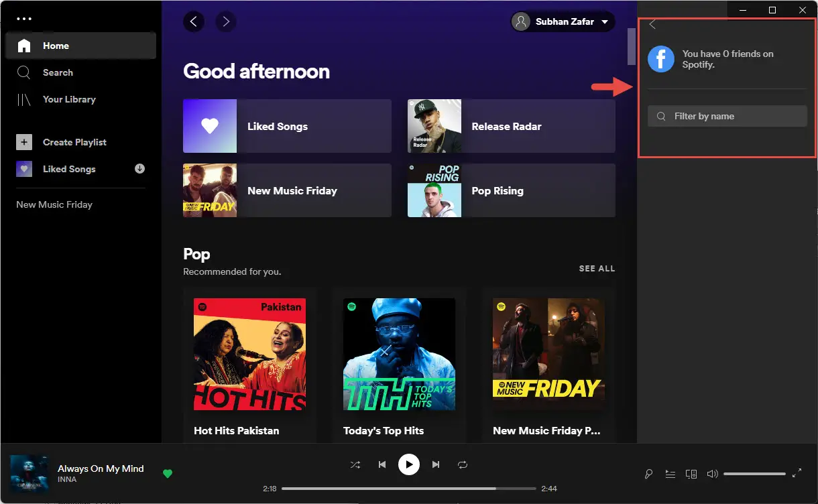Click the Release Radar cover thumbnail
Image resolution: width=818 pixels, height=504 pixels.
[x=434, y=126]
